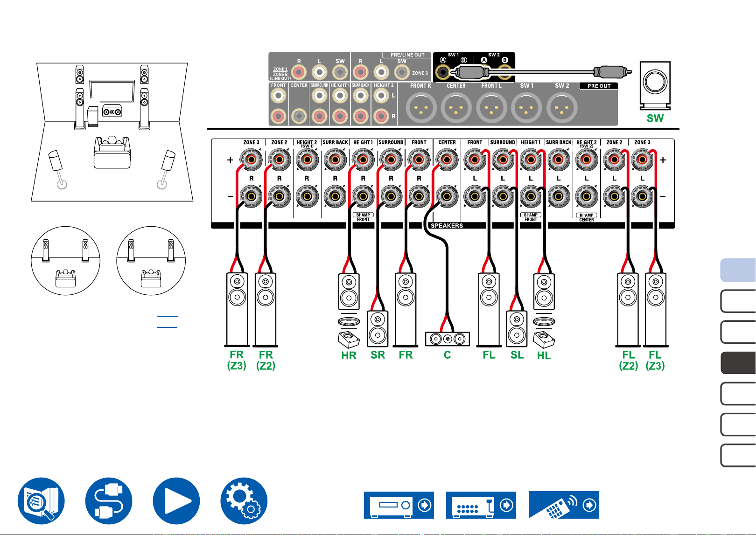Click the subwoofer SW speaker icon

(655, 86)
